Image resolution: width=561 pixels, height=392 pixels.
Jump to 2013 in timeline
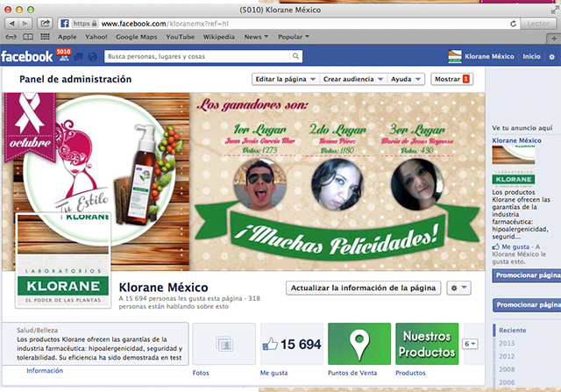[507, 343]
